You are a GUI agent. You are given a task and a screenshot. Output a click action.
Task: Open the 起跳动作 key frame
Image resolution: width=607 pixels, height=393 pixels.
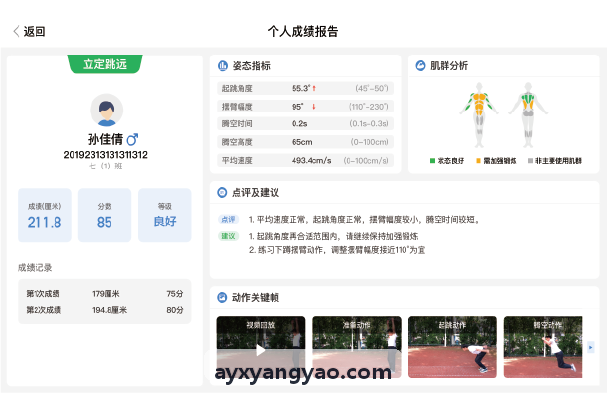pyautogui.click(x=452, y=347)
